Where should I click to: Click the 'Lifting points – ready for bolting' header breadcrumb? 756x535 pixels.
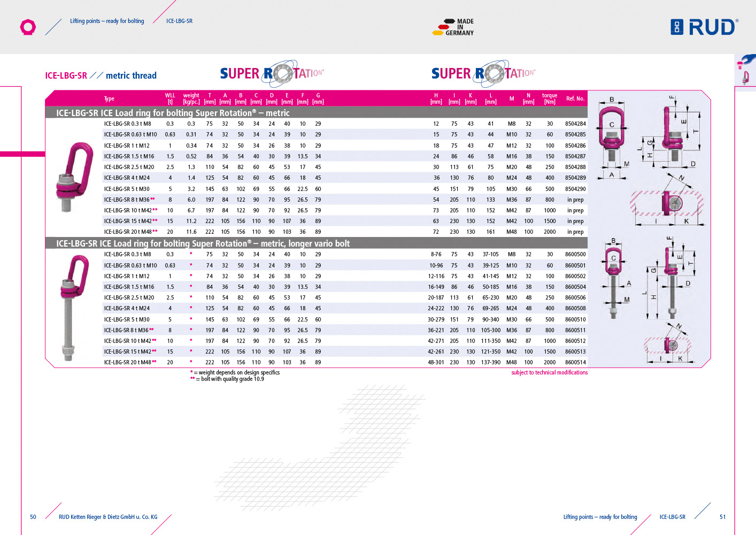tap(107, 21)
